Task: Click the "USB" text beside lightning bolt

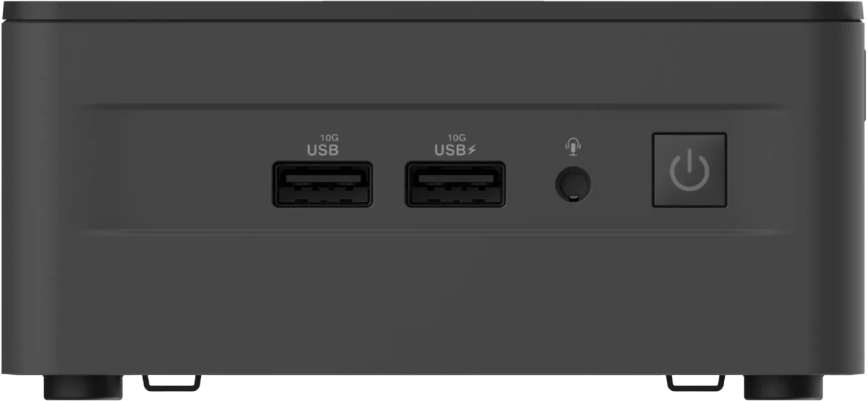Action: point(451,151)
